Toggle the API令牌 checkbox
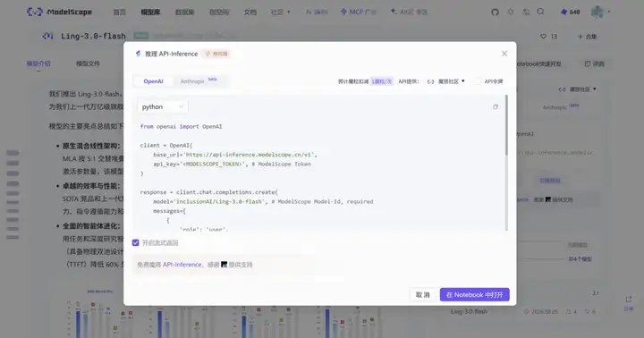The image size is (644, 338). pyautogui.click(x=478, y=81)
